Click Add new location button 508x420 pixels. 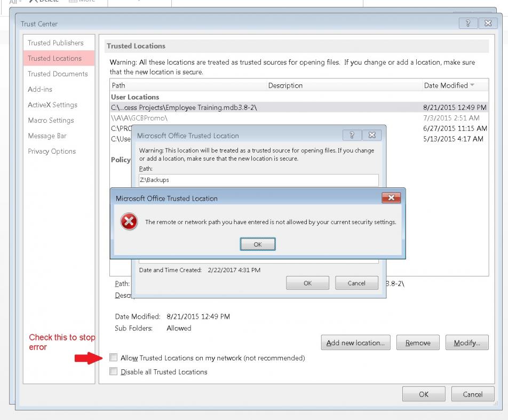[x=355, y=342]
